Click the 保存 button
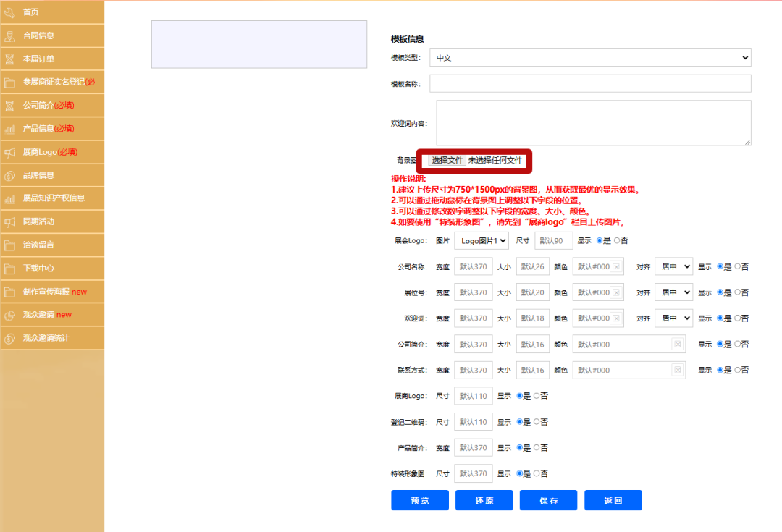 [x=549, y=501]
